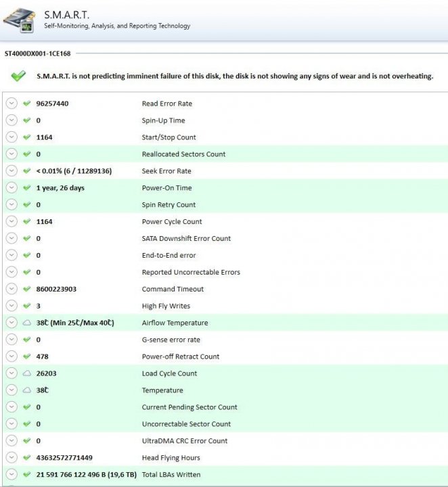Click the large green checkmark status icon
The height and width of the screenshot is (487, 448).
click(18, 76)
